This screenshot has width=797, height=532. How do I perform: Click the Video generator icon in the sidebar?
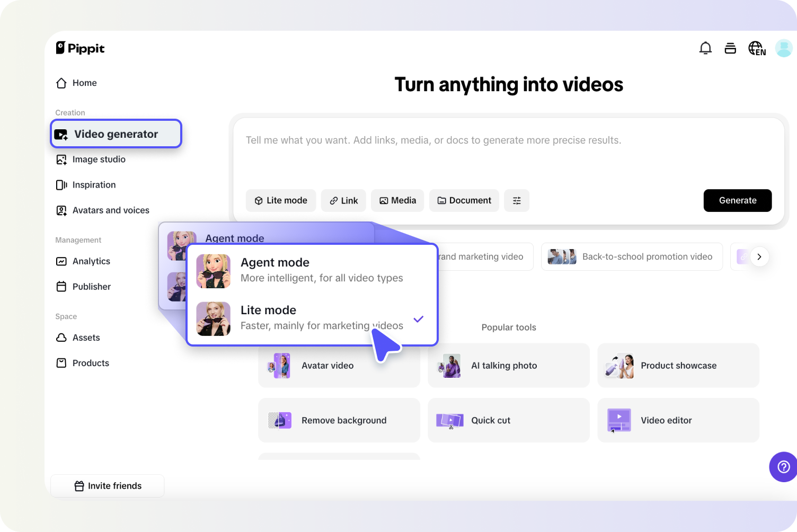[61, 135]
